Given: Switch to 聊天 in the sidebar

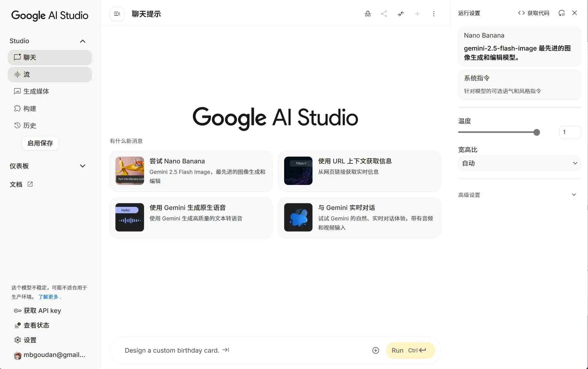Looking at the screenshot, I should pyautogui.click(x=30, y=57).
